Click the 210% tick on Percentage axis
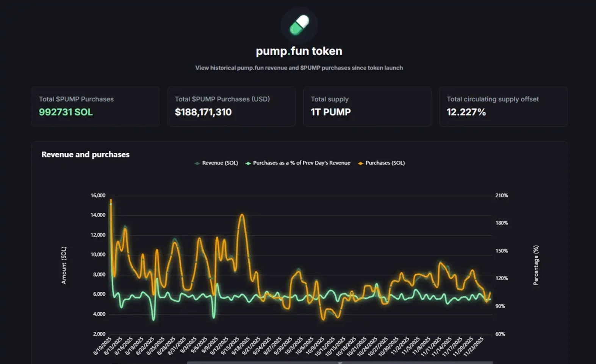 pos(501,195)
